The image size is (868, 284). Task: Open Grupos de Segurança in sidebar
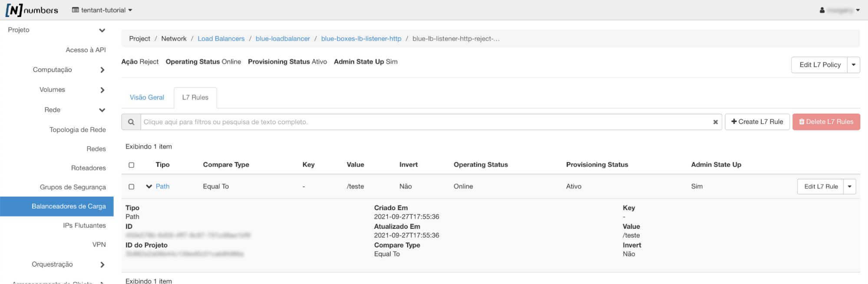tap(73, 187)
